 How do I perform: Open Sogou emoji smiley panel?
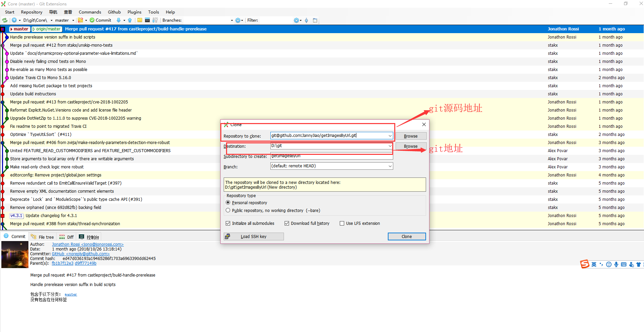click(x=609, y=264)
